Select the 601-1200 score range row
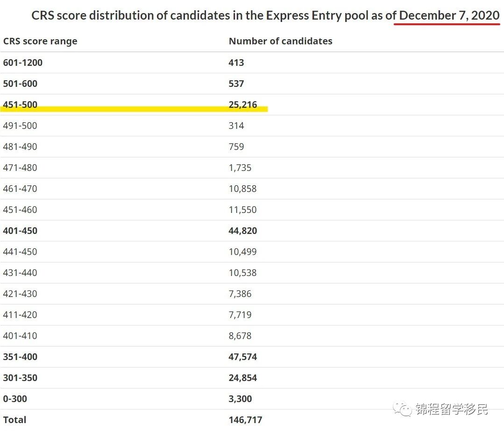The width and height of the screenshot is (504, 431). 22,63
